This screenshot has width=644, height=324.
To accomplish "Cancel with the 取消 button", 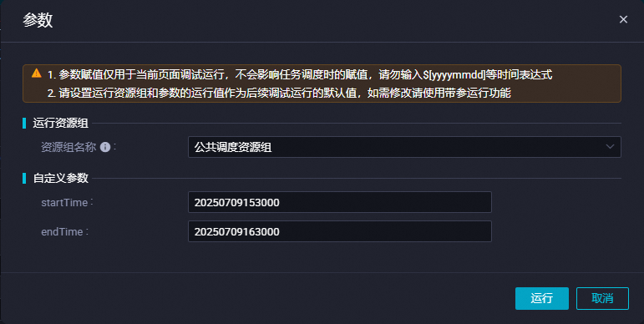I will click(x=602, y=299).
